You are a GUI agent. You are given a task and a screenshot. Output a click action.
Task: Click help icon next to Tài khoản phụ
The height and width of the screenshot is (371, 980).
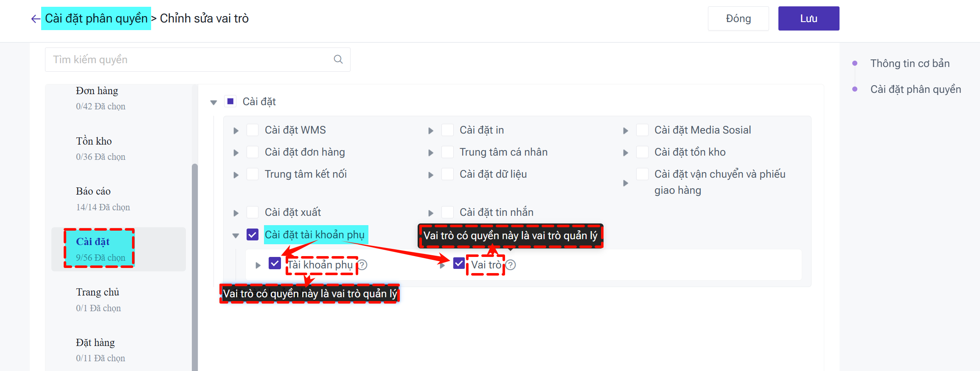click(362, 265)
